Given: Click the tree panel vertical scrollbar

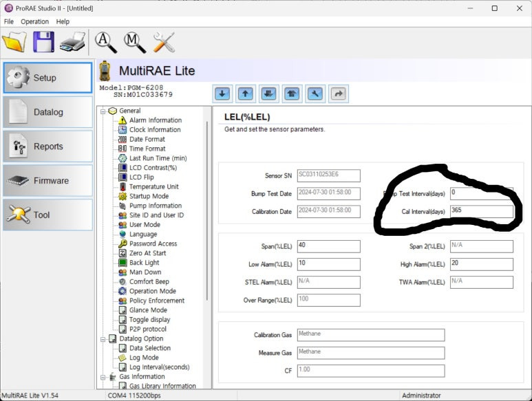Looking at the screenshot, I should click(x=207, y=211).
